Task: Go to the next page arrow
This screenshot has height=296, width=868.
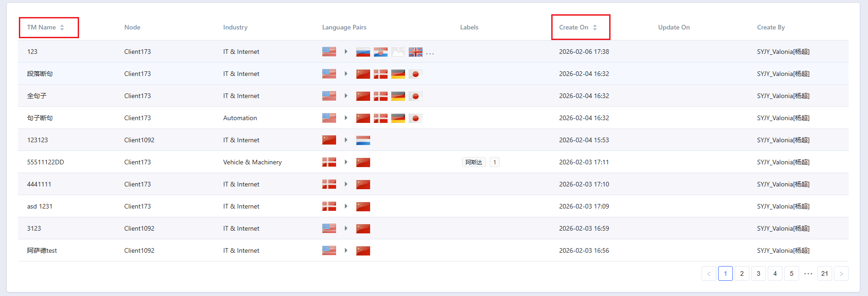Action: pyautogui.click(x=841, y=273)
